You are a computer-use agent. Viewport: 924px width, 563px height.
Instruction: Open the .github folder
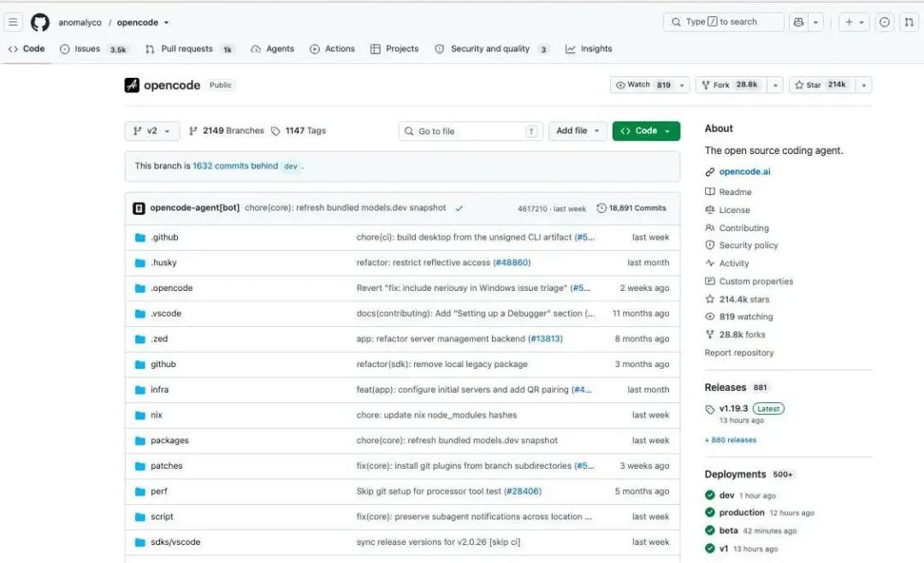pyautogui.click(x=164, y=237)
